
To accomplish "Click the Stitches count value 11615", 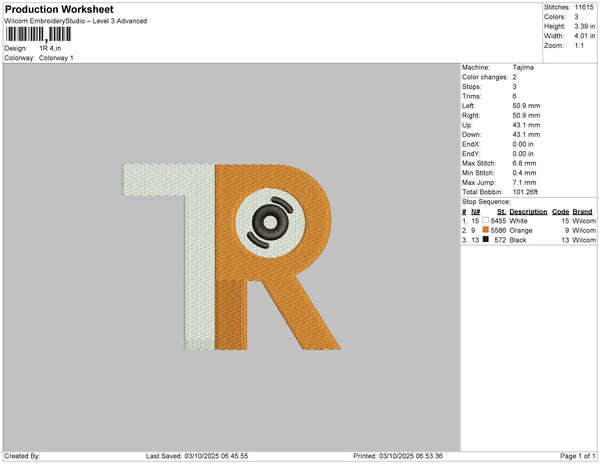I will pyautogui.click(x=584, y=7).
